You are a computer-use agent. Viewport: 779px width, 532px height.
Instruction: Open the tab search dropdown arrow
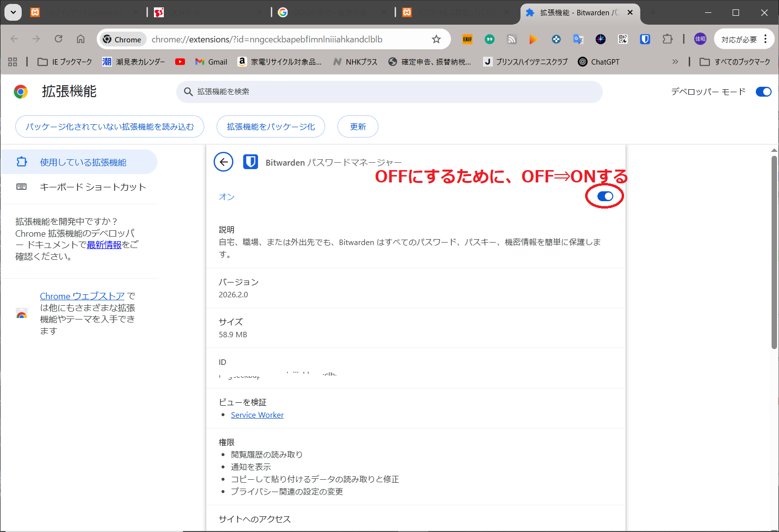click(x=13, y=12)
